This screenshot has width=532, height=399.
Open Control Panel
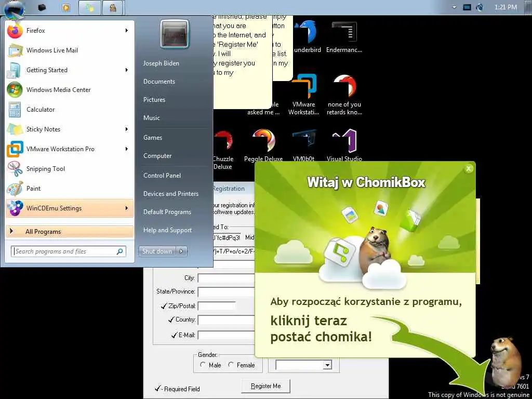(x=162, y=176)
